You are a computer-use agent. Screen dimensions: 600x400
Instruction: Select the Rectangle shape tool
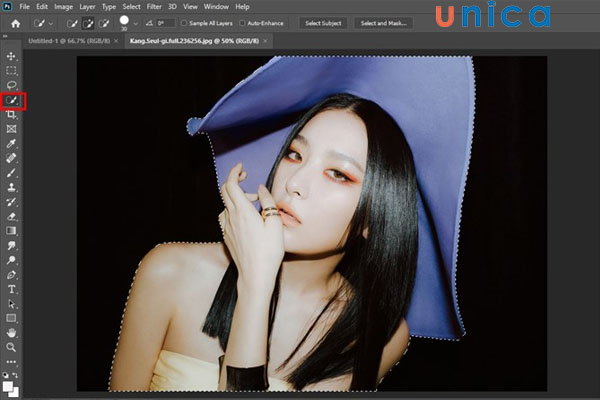click(11, 318)
